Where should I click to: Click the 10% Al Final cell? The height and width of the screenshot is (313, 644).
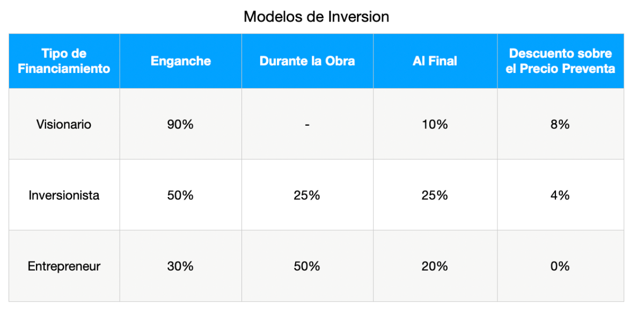pos(435,124)
